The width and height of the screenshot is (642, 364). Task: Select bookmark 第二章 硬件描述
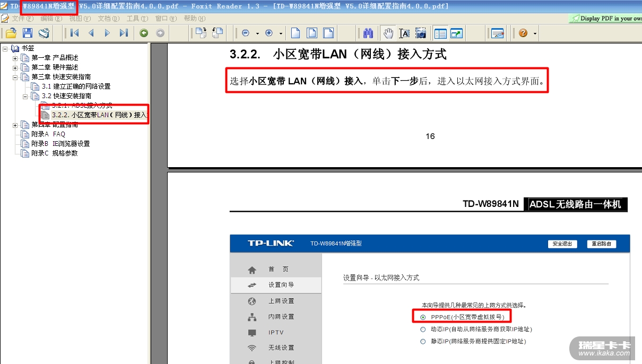pyautogui.click(x=55, y=67)
